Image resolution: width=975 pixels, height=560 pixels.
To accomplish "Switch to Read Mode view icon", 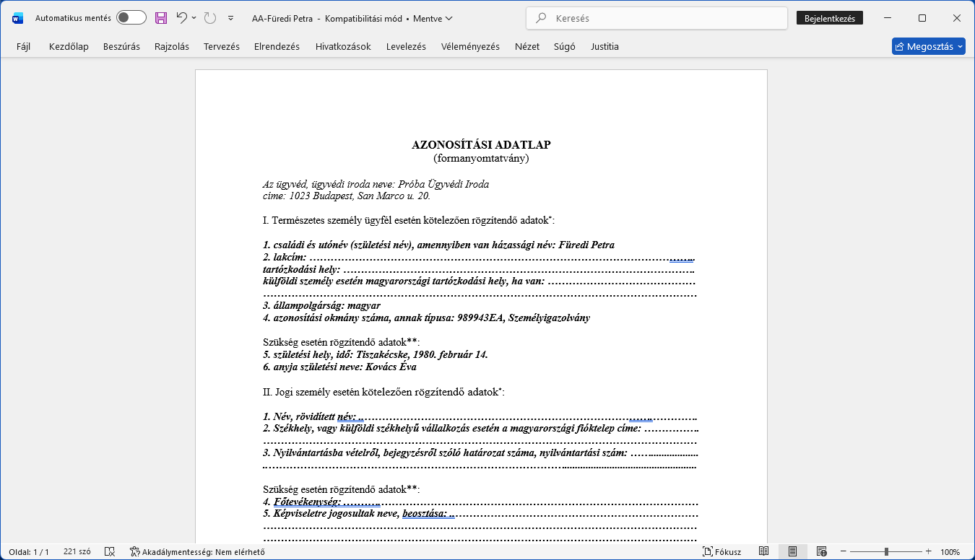I will click(763, 552).
